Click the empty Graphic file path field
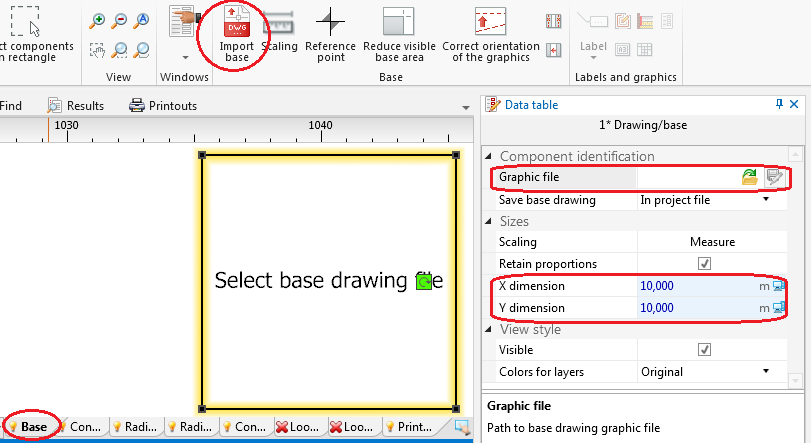 point(688,177)
